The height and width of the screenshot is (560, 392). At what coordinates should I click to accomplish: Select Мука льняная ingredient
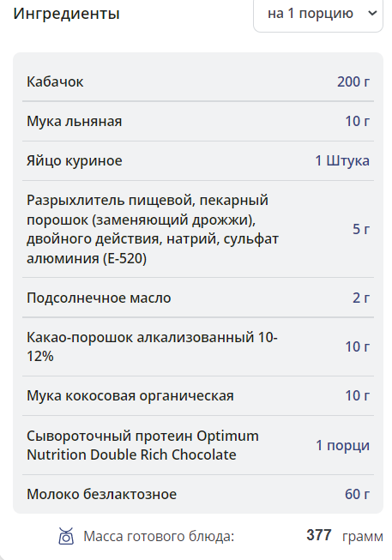pos(75,122)
